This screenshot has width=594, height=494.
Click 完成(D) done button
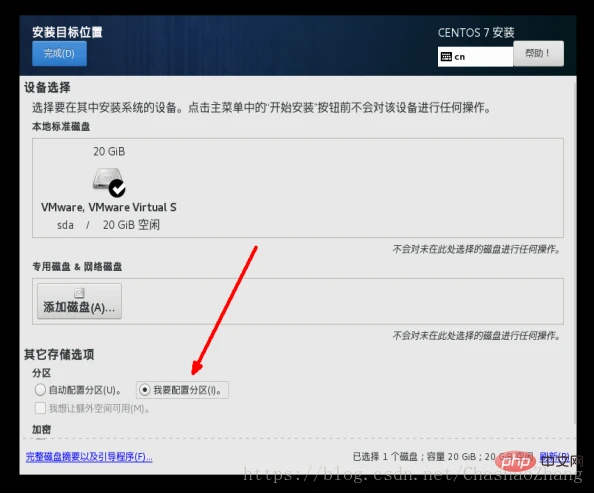(59, 53)
